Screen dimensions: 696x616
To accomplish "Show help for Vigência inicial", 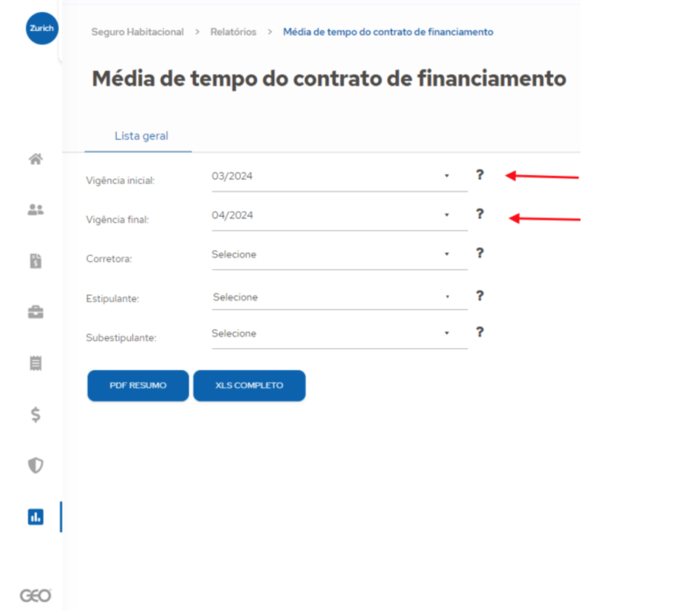I will click(479, 175).
